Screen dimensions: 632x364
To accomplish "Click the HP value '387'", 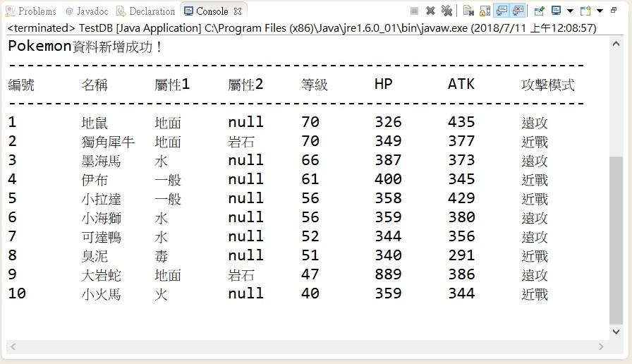I will click(388, 160).
